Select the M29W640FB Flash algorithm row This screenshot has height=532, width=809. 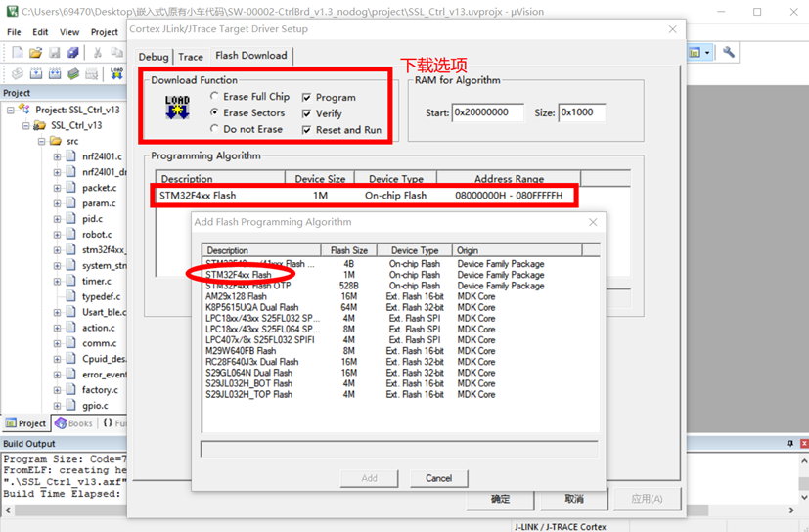pyautogui.click(x=400, y=351)
